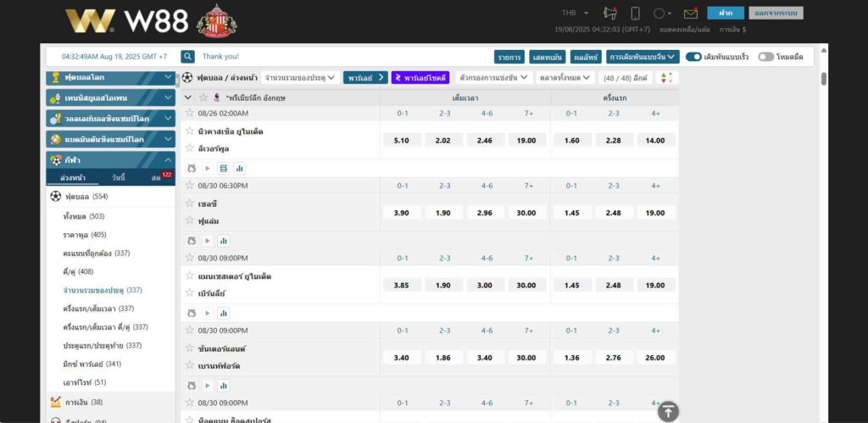Click the football icon beside ฟุตบอล / ล่วงหน้า

click(x=187, y=77)
